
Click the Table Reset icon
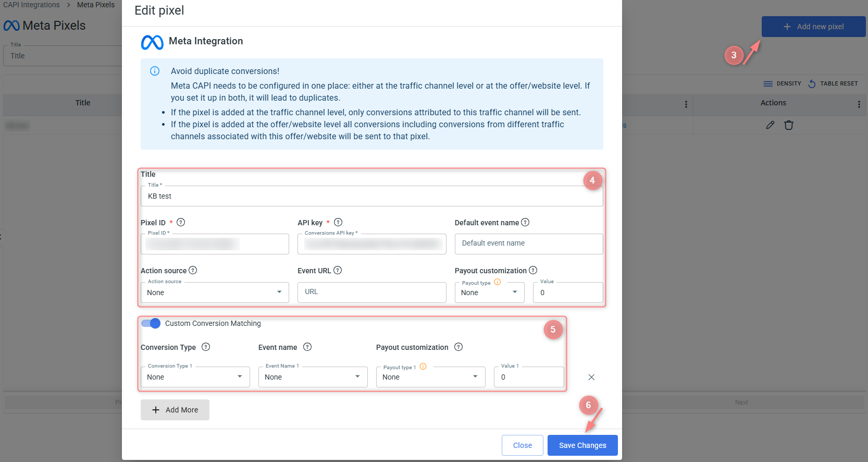[812, 83]
